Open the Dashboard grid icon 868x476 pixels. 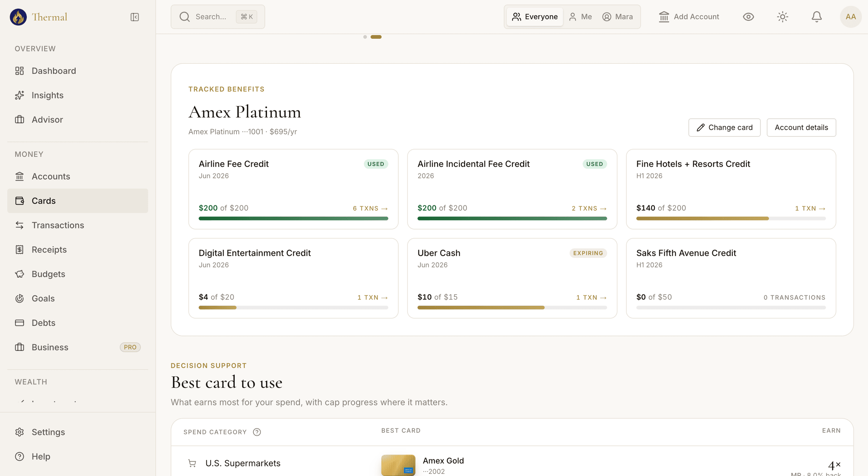[20, 71]
